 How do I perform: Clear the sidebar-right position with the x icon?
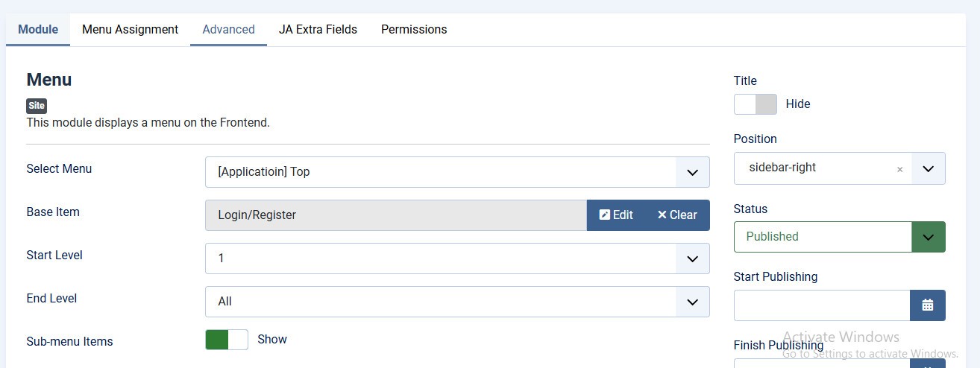click(899, 169)
